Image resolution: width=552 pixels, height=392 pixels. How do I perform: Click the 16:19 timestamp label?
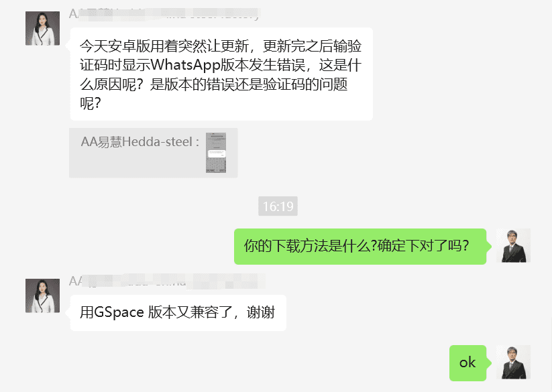278,206
